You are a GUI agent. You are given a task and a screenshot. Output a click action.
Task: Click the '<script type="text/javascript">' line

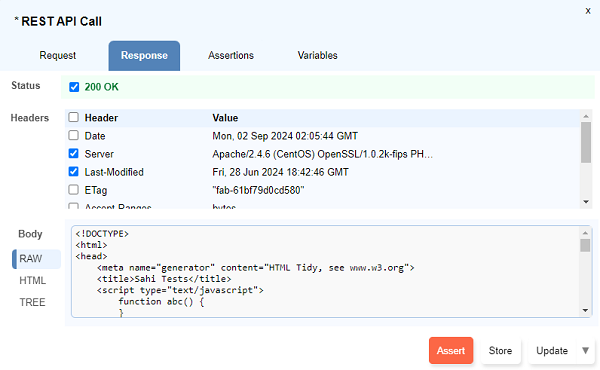(180, 290)
